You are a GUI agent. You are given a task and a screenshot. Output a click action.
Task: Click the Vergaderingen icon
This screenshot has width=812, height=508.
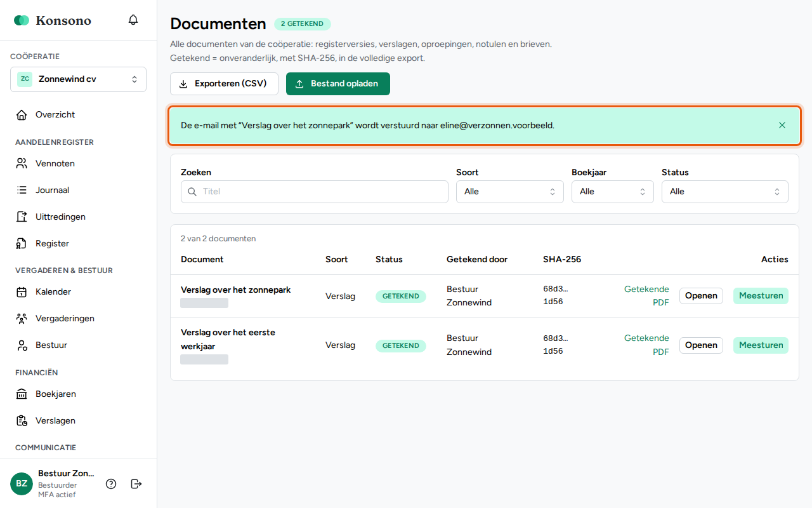point(22,319)
